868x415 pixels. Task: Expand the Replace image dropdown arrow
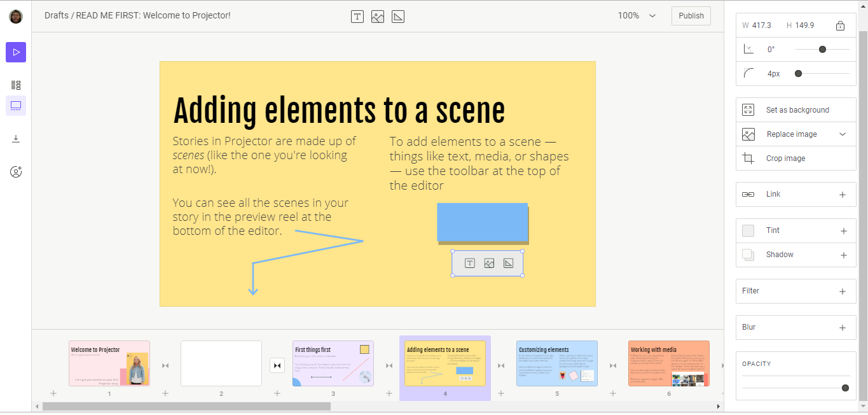[843, 134]
